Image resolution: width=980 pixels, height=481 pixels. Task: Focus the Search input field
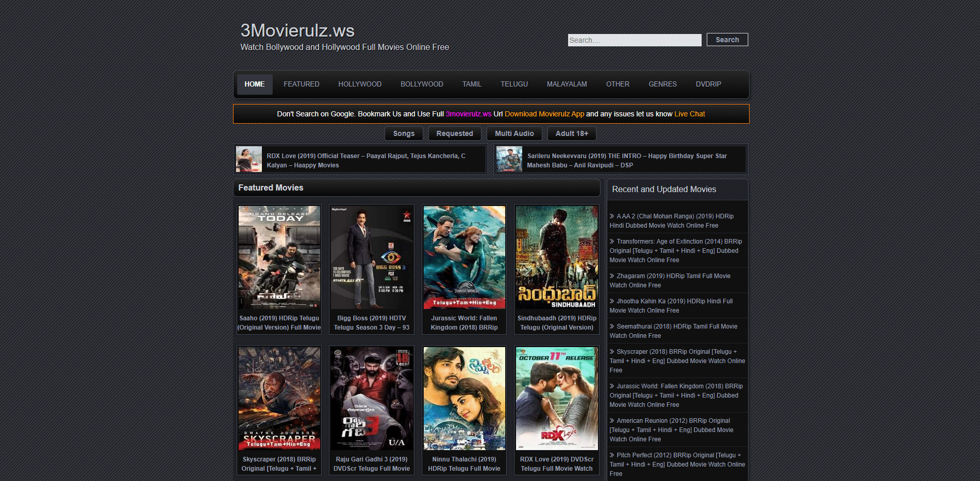(635, 40)
